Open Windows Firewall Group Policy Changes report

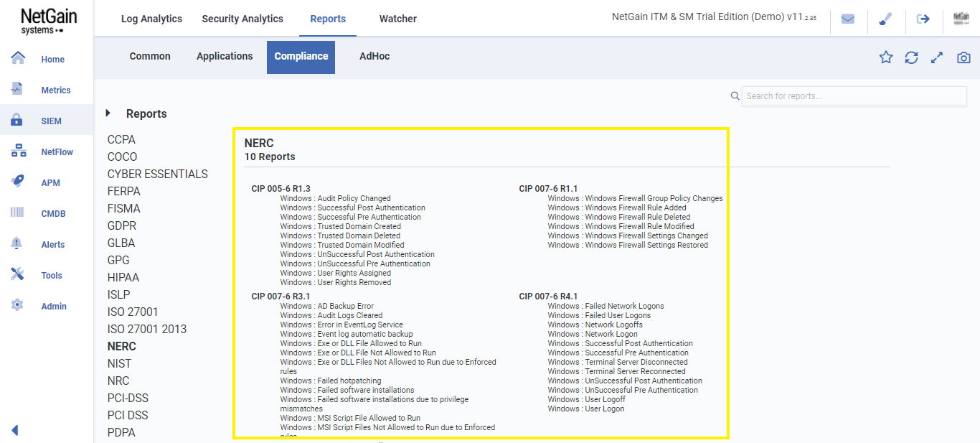click(x=635, y=198)
